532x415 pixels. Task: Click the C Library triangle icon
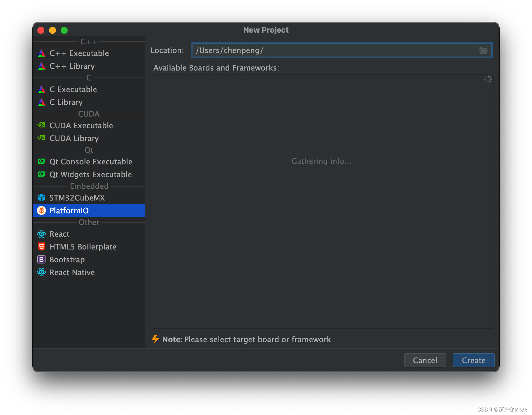[x=41, y=102]
